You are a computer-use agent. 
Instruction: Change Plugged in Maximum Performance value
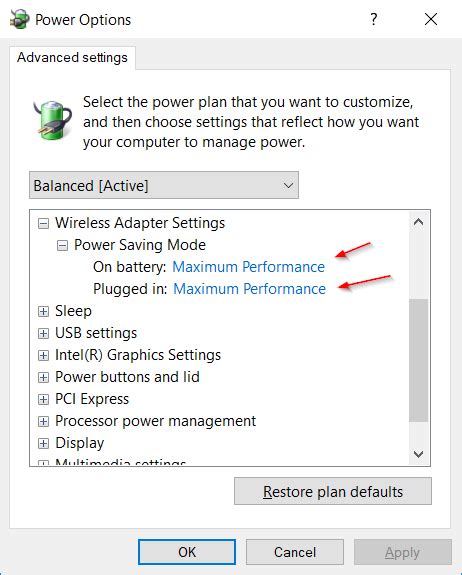[249, 289]
